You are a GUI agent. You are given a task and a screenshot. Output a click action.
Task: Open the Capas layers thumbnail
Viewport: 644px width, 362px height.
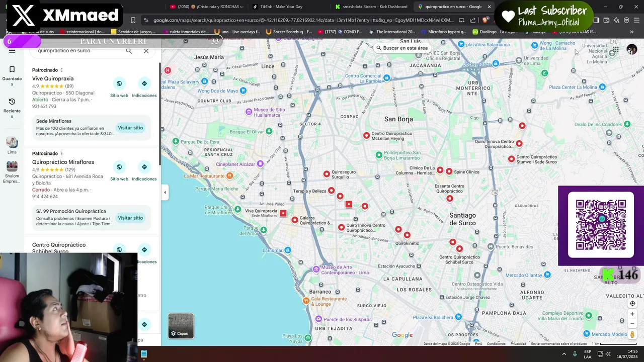pyautogui.click(x=181, y=326)
